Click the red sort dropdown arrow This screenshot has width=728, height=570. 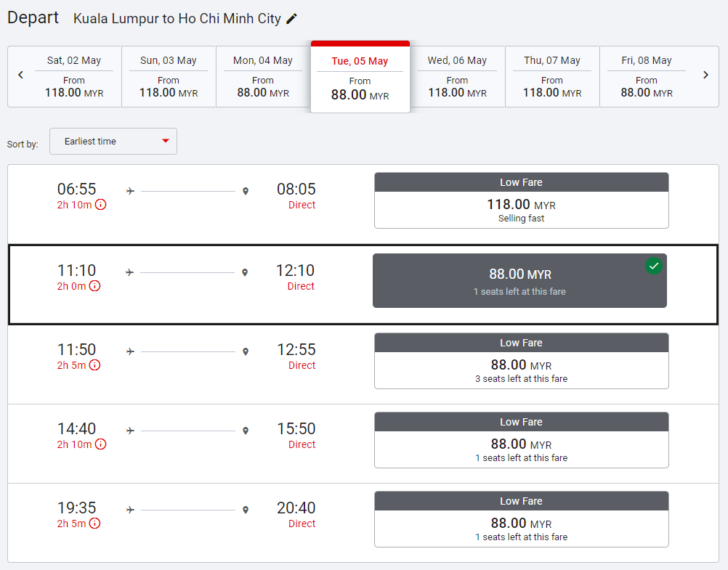(x=166, y=141)
